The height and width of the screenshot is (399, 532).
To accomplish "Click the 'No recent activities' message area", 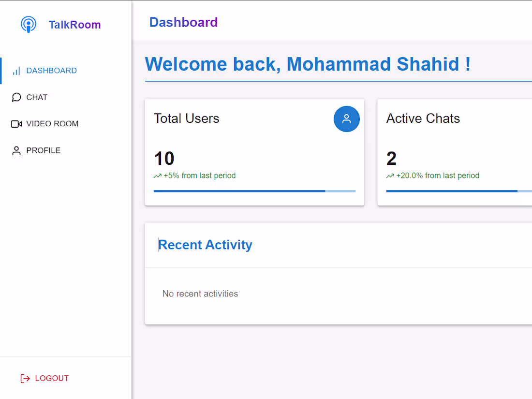I will (x=200, y=294).
